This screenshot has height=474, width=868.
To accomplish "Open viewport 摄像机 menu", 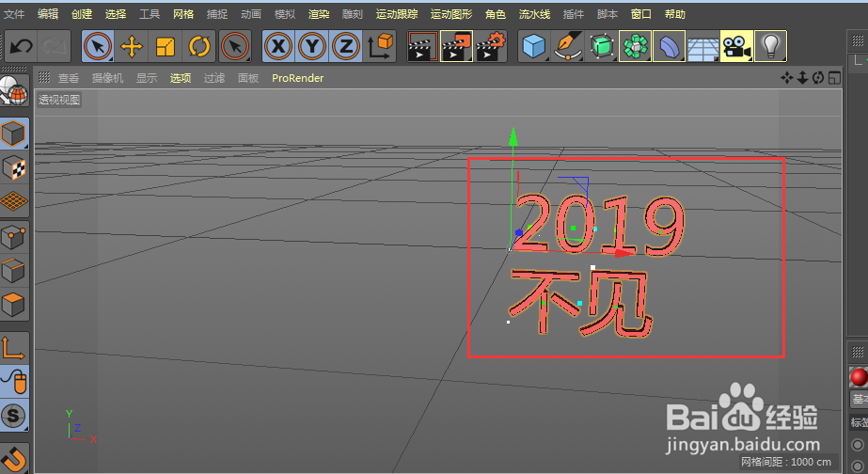I will tap(107, 78).
